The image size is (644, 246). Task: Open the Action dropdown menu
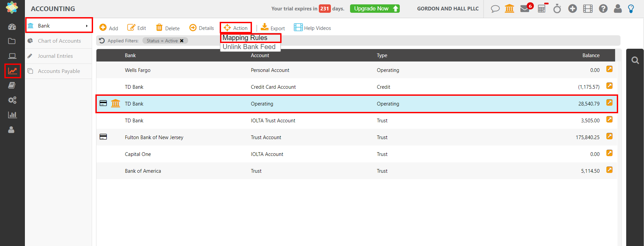236,28
